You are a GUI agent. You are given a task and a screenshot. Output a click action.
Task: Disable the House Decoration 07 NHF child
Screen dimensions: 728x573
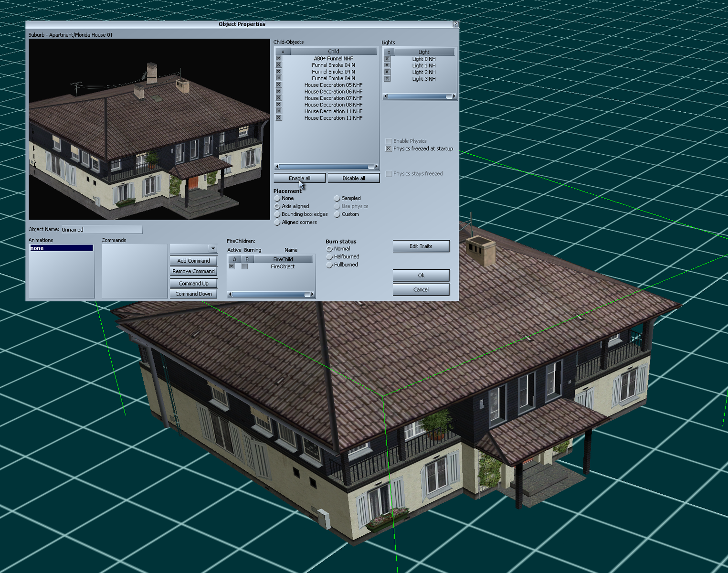pos(279,98)
